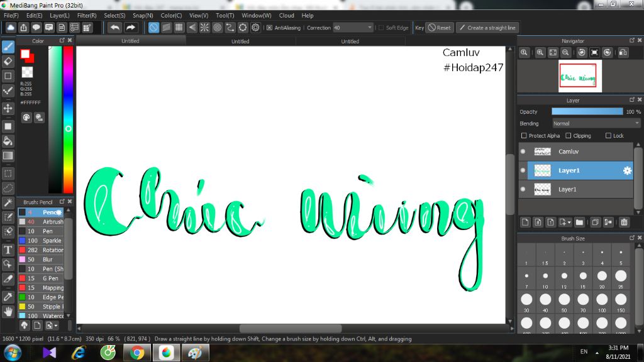Select the Gradient tool
This screenshot has width=644, height=362.
point(8,156)
